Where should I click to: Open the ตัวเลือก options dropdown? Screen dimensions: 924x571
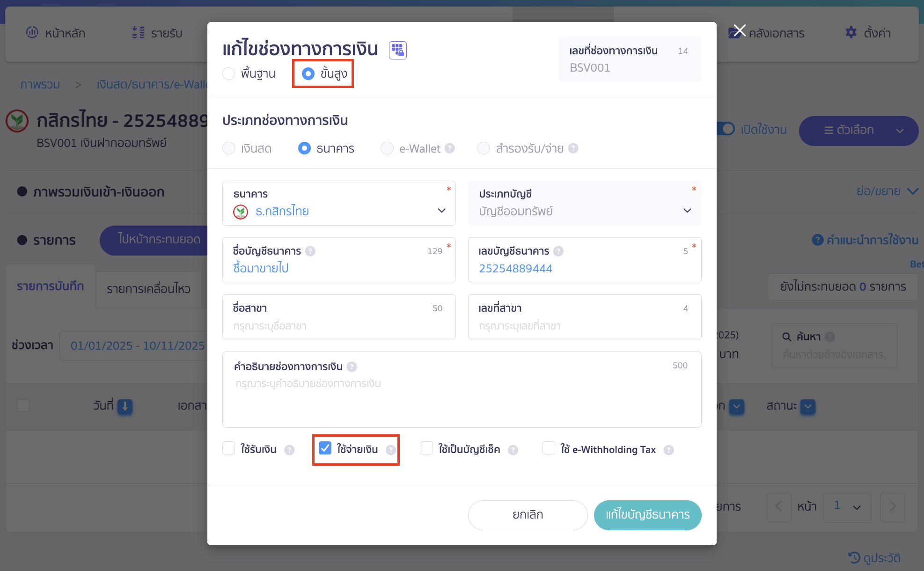click(x=858, y=131)
